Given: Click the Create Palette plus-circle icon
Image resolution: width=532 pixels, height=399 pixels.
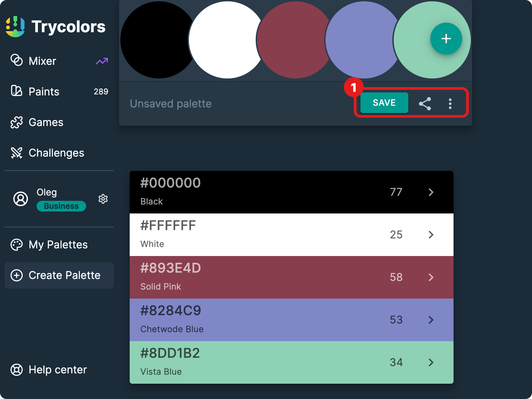Looking at the screenshot, I should (x=17, y=275).
